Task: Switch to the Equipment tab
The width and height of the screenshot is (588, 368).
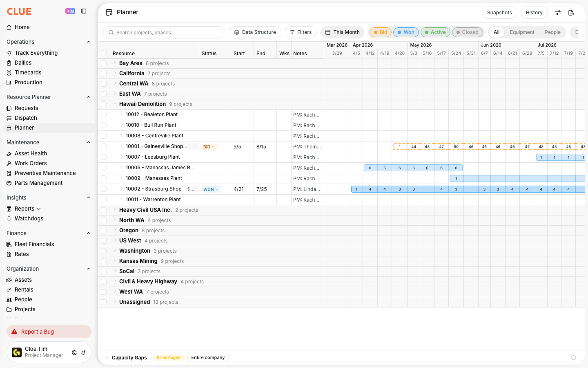Action: coord(522,32)
